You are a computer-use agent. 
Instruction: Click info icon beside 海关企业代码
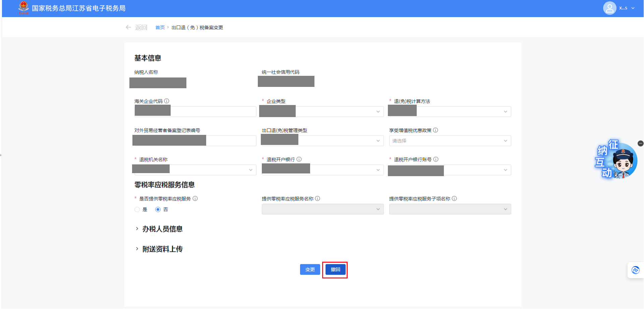point(167,101)
